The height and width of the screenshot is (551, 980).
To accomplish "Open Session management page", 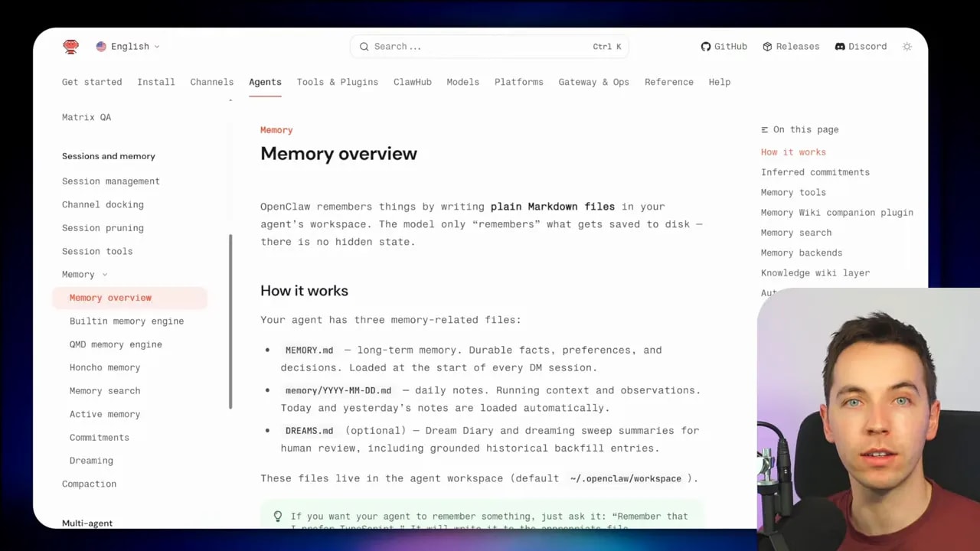I will pos(111,181).
